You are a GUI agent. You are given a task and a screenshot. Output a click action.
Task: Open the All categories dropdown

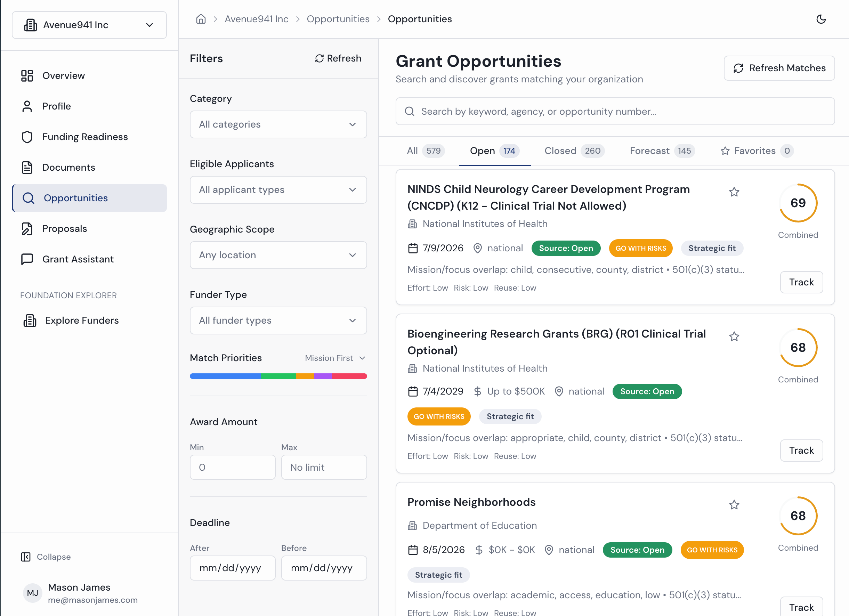[x=278, y=124]
